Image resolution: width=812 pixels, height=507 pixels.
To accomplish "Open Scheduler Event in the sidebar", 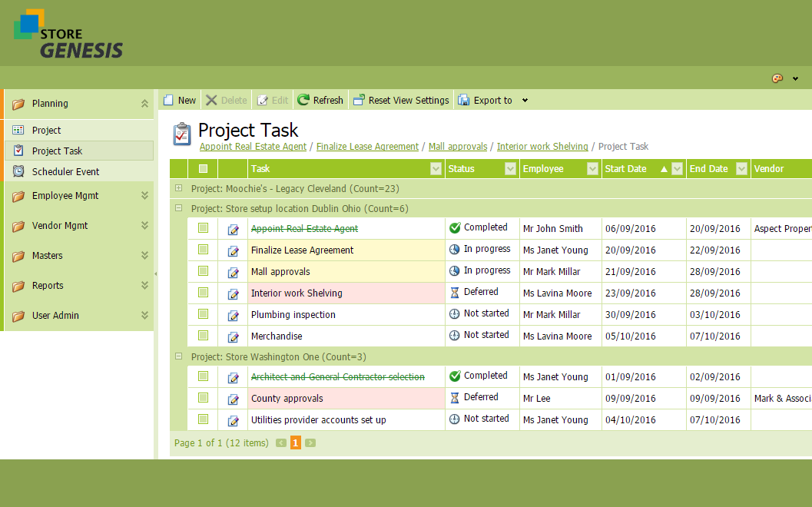I will pos(65,172).
